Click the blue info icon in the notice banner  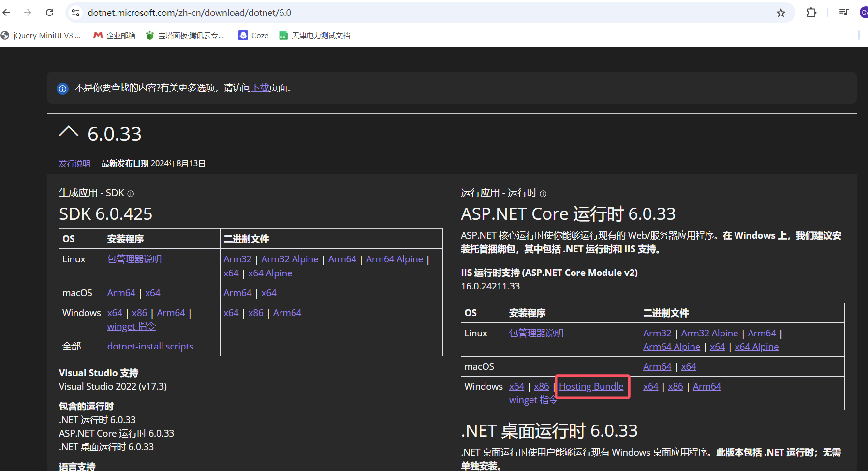pos(63,89)
